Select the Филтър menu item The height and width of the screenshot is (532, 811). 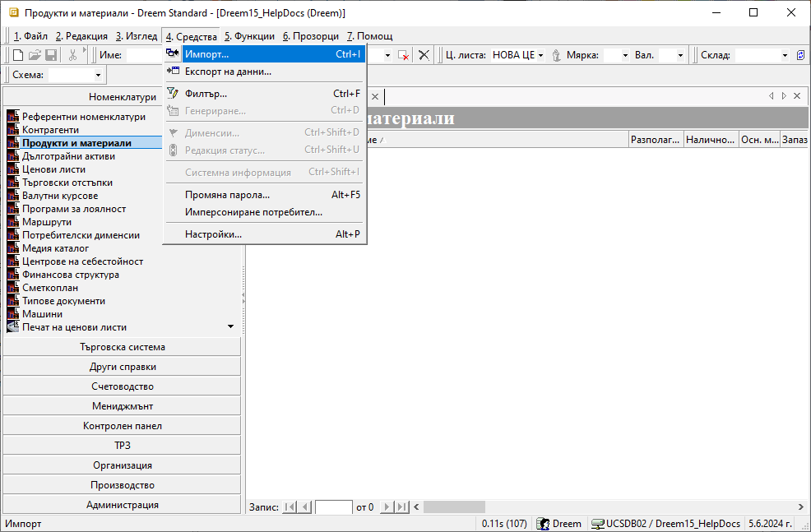pos(206,94)
